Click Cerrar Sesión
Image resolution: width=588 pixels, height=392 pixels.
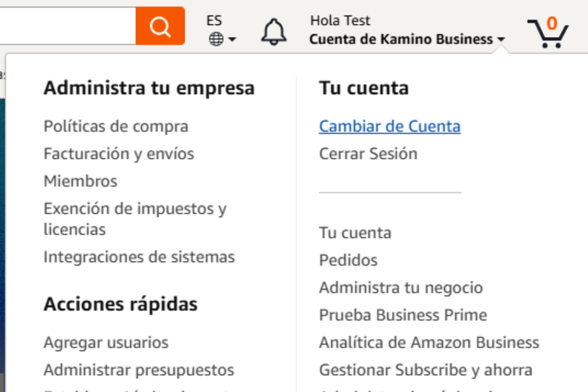tap(368, 153)
